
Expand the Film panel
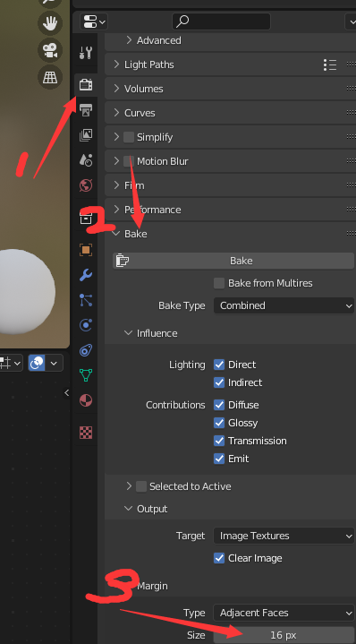point(116,185)
